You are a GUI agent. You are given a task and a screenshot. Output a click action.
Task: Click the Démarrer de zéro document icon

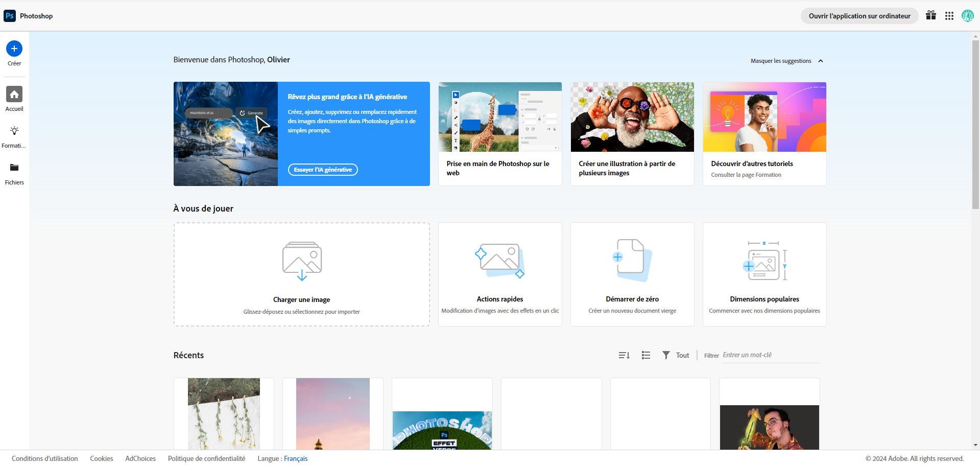coord(632,260)
